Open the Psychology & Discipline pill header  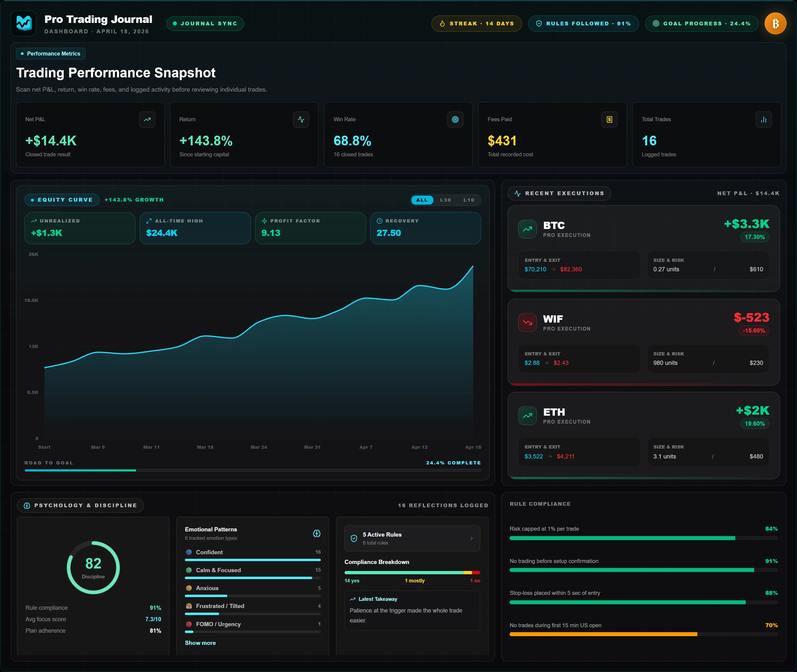pos(80,505)
